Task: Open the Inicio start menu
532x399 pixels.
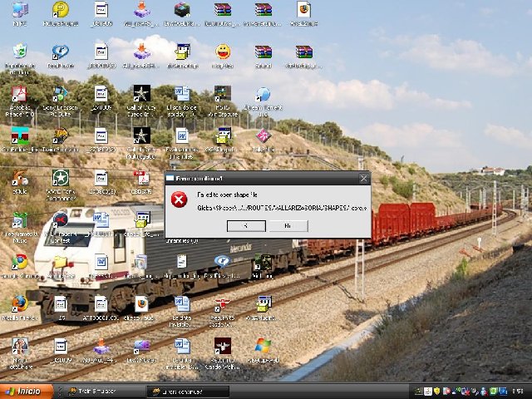Action: (x=22, y=391)
